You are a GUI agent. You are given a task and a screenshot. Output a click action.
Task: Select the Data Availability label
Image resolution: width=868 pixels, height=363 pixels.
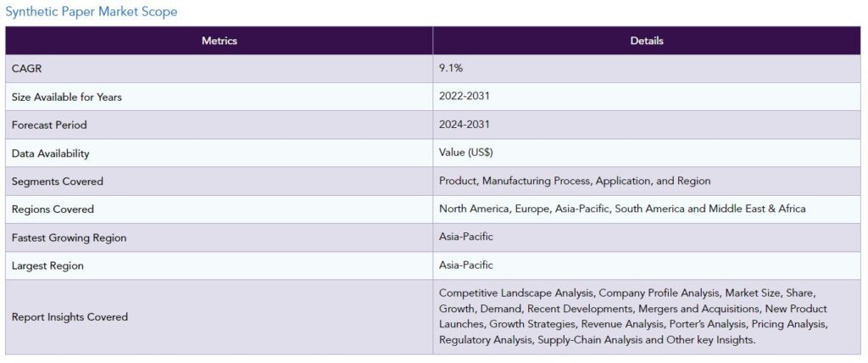coord(50,154)
